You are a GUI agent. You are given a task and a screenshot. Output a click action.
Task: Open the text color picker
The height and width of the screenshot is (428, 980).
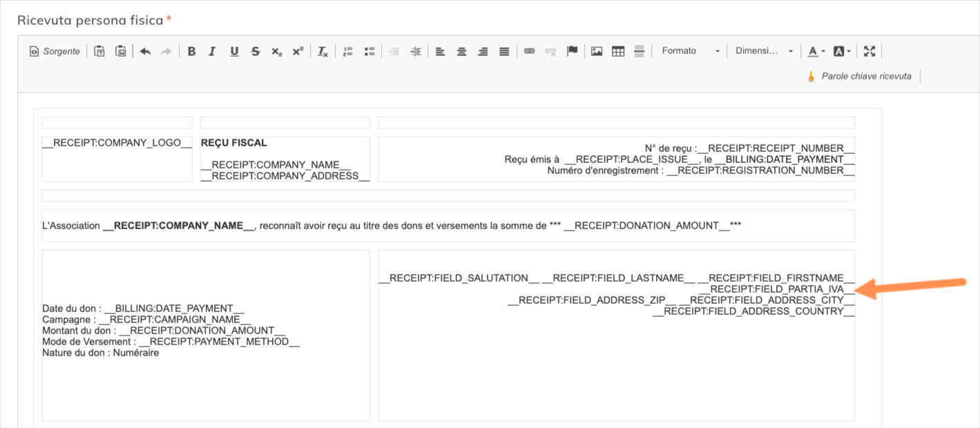[816, 51]
